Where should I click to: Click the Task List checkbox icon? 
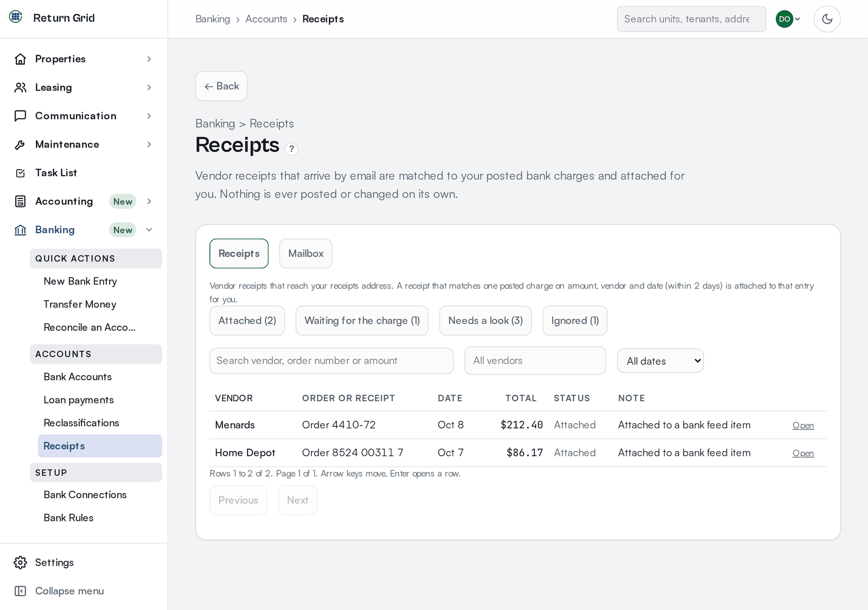click(20, 173)
